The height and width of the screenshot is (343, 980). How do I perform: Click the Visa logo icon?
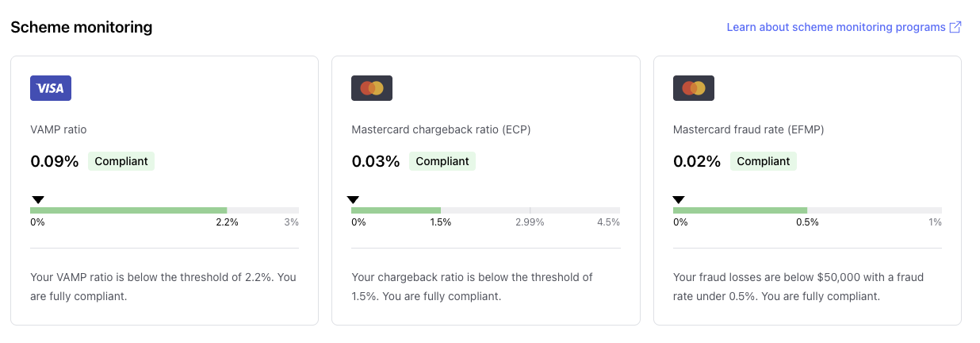pyautogui.click(x=51, y=88)
